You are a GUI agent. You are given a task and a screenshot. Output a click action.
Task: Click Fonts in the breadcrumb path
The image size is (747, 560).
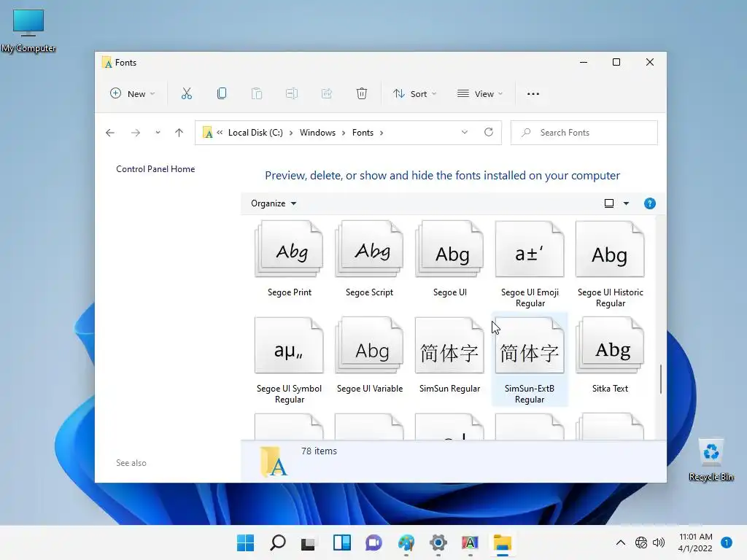(363, 133)
